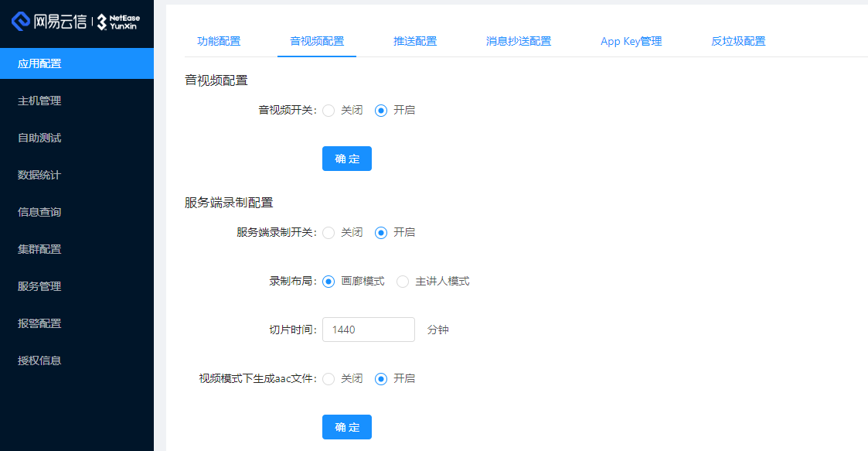Switch to the 推送配置 tab
Viewport: 868px width, 451px height.
pyautogui.click(x=415, y=41)
